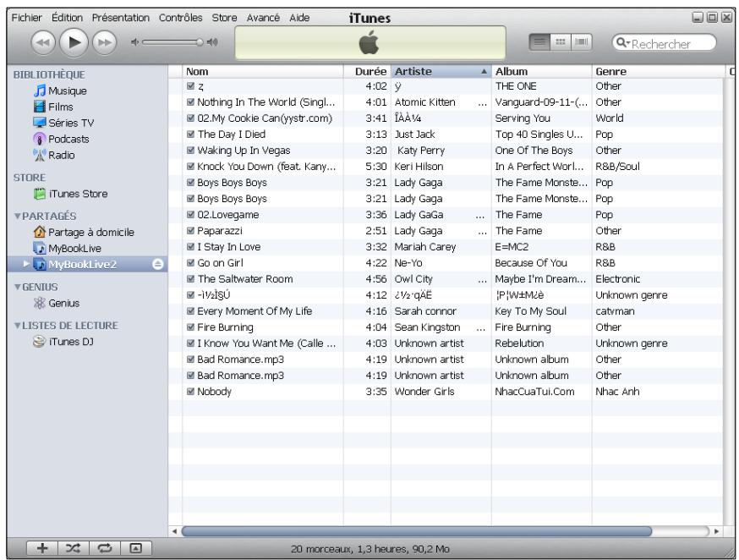The height and width of the screenshot is (560, 739).
Task: Sort by the Durée column header
Action: [367, 72]
